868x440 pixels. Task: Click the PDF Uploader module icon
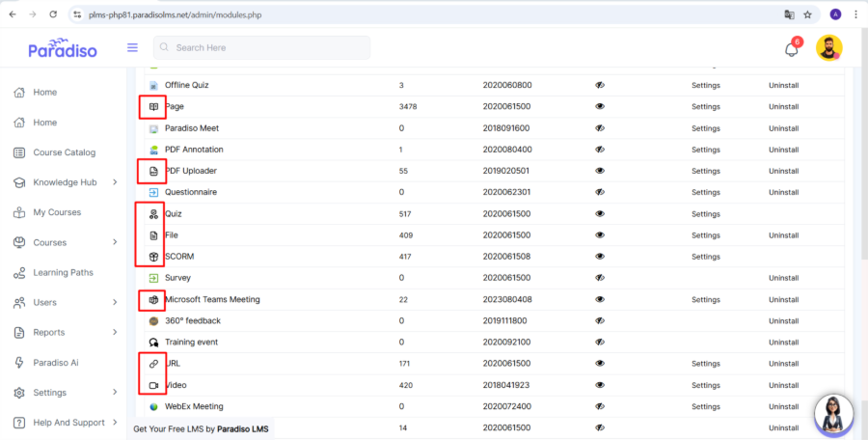click(x=153, y=171)
